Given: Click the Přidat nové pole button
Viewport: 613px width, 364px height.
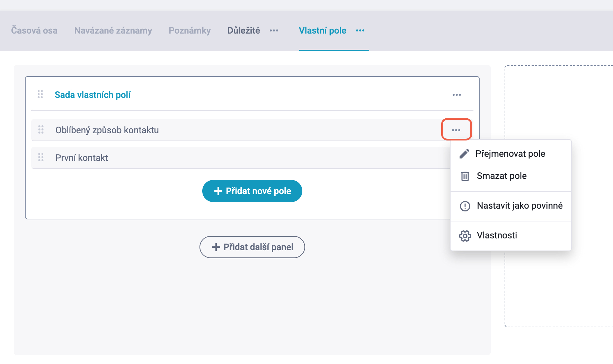Looking at the screenshot, I should 252,191.
